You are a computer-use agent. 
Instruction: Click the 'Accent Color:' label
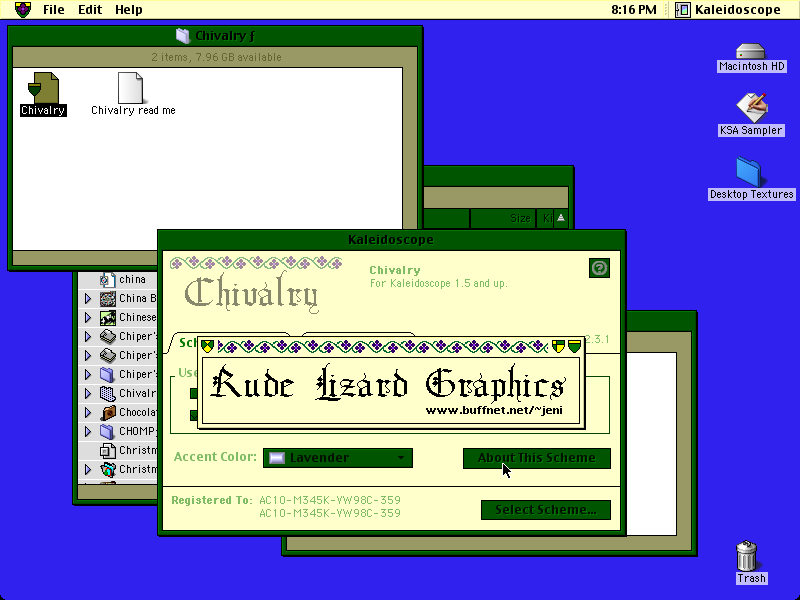click(x=215, y=457)
